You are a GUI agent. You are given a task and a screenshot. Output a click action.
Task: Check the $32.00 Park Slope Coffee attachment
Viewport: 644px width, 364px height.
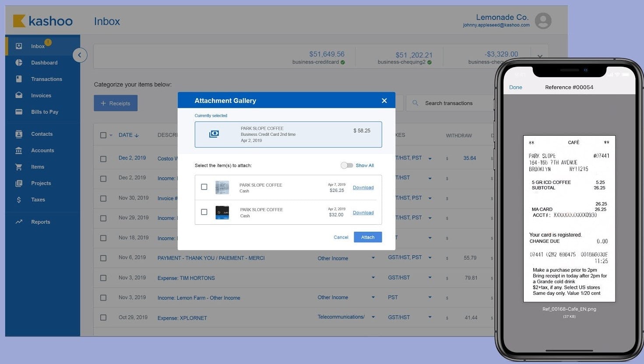coord(204,212)
